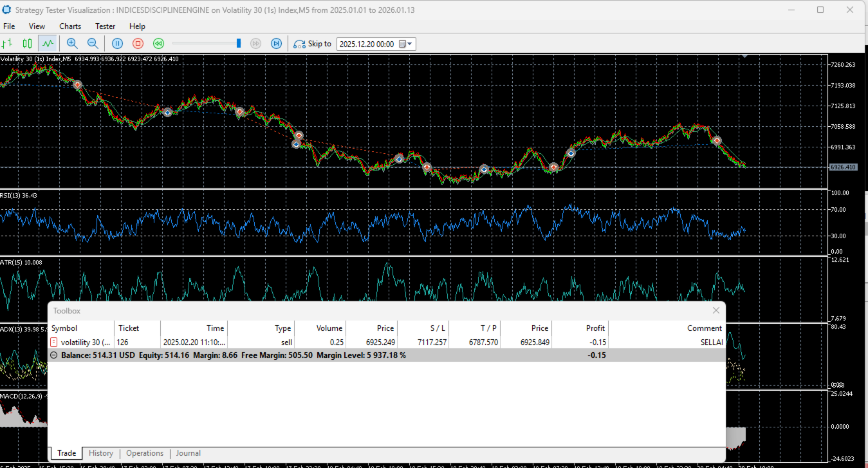Click the green rewind speed icon
Viewport: 868px width, 468px height.
click(x=158, y=44)
